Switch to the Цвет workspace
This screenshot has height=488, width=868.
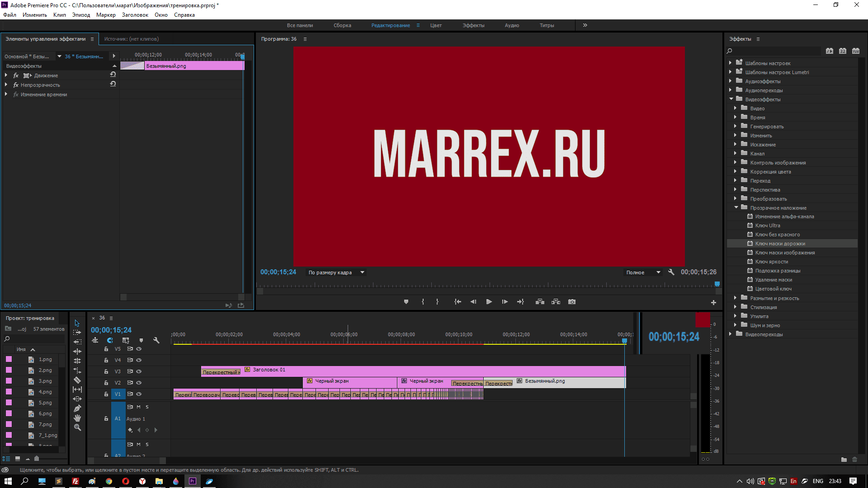click(436, 25)
